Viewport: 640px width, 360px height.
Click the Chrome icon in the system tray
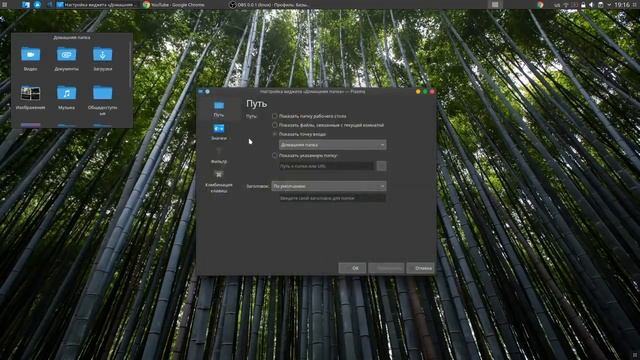pos(540,4)
